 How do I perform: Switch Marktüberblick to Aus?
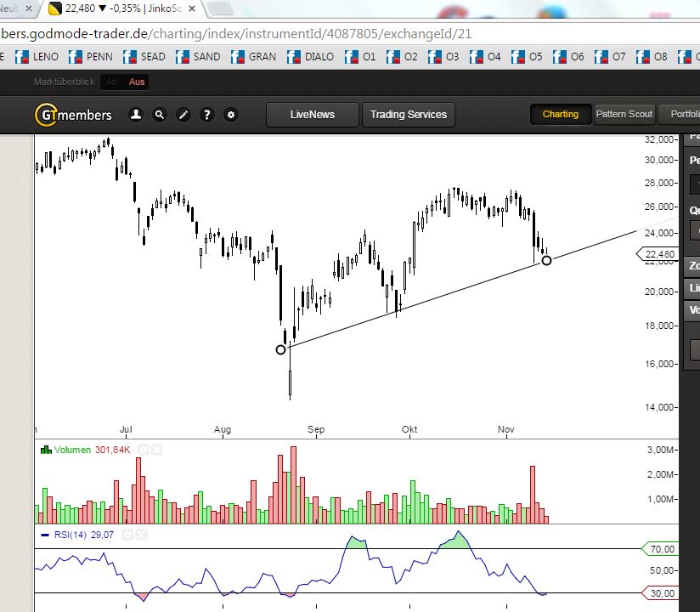(x=137, y=82)
